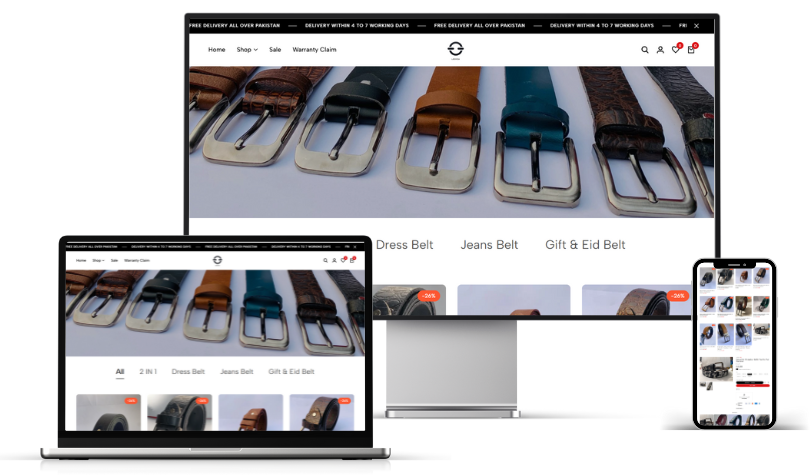Switch to the 2 IN 1 tab on the laptop
810x475 pixels.
147,371
